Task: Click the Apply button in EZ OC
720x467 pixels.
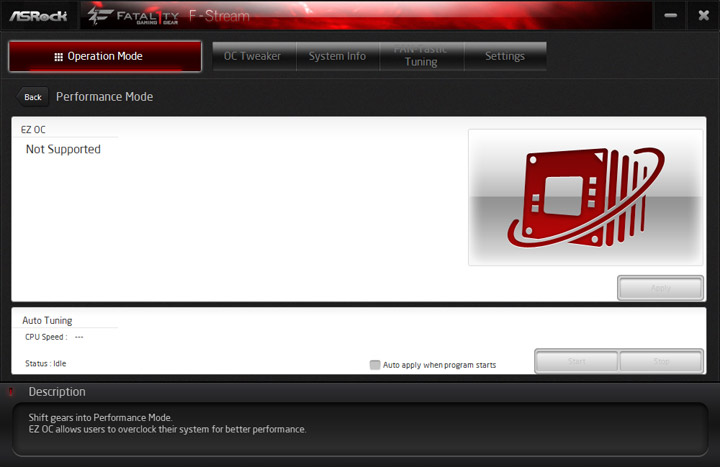Action: pyautogui.click(x=660, y=288)
